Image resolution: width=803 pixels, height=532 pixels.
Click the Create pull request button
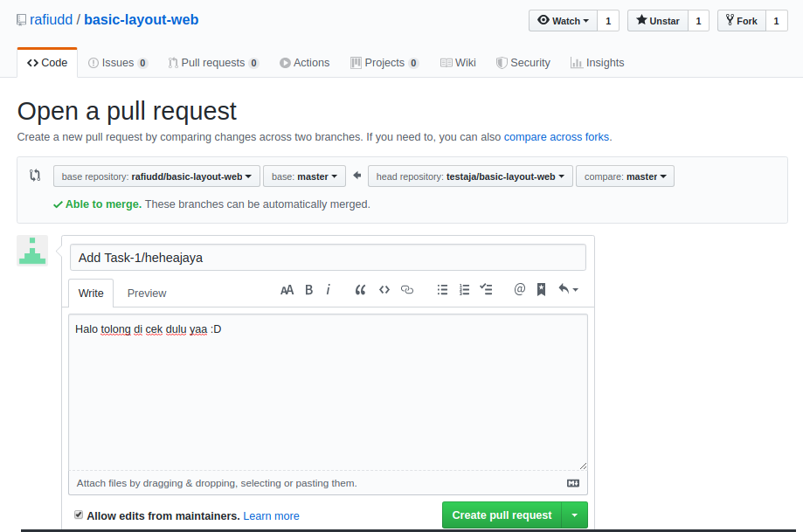pyautogui.click(x=502, y=515)
